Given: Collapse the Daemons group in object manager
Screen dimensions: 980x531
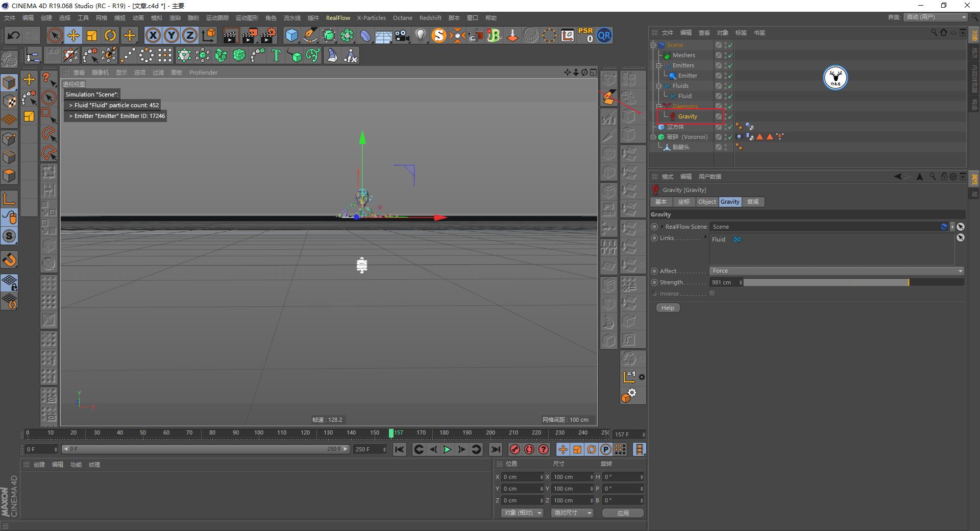Looking at the screenshot, I should (658, 106).
